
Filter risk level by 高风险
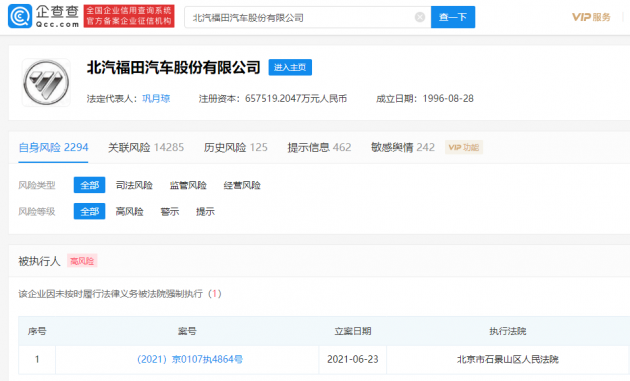(129, 211)
